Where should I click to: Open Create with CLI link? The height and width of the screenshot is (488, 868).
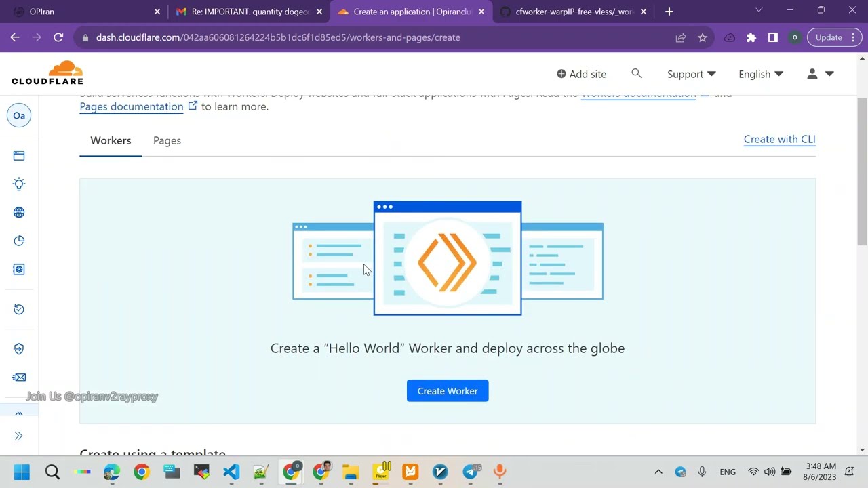pyautogui.click(x=779, y=139)
